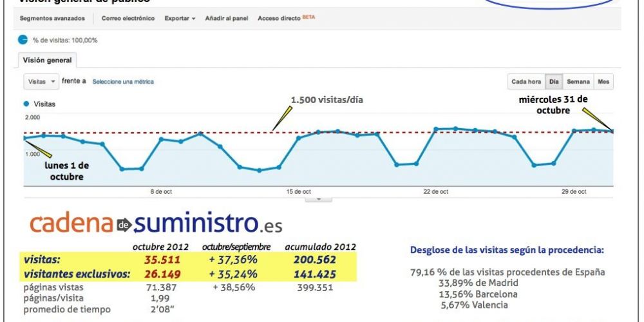644x322 pixels.
Task: Click the blue pie icon beside % de visitas
Action: [24, 40]
